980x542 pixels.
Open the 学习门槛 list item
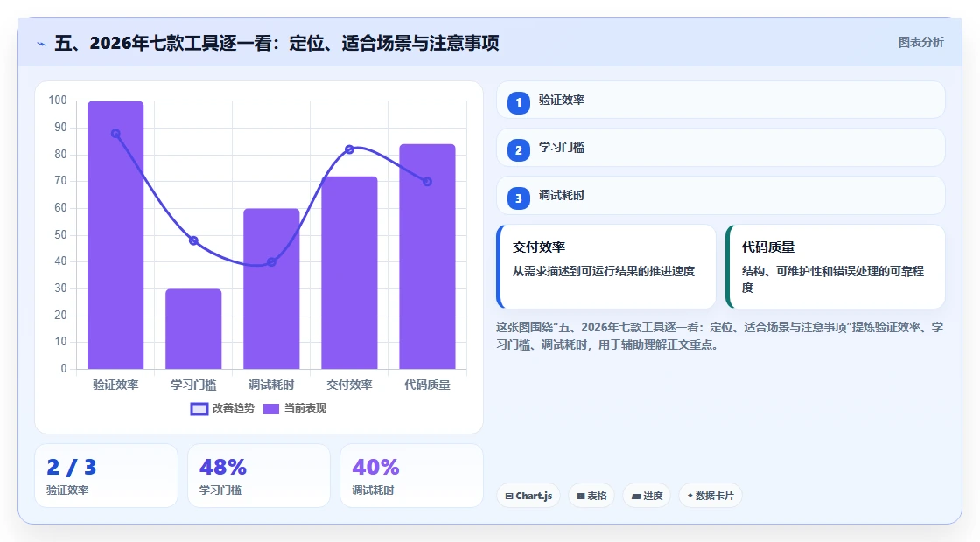[721, 148]
